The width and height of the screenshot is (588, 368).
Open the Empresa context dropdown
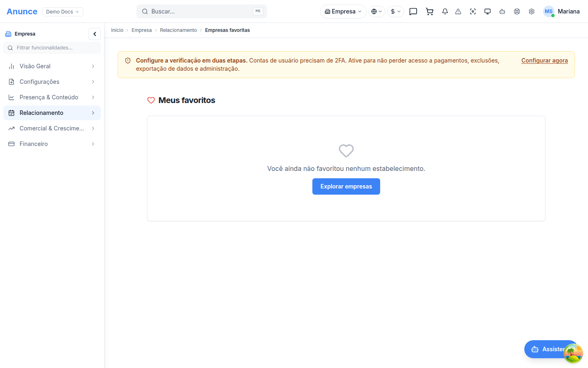click(343, 11)
